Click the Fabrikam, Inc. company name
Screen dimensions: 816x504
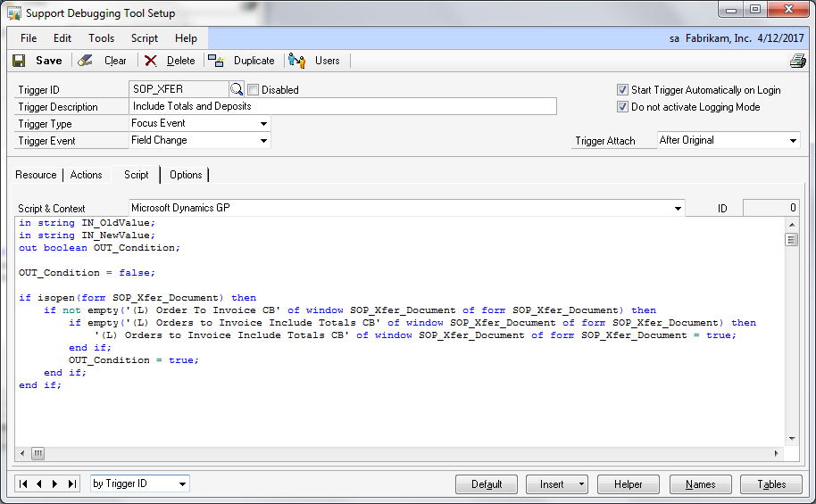(718, 38)
